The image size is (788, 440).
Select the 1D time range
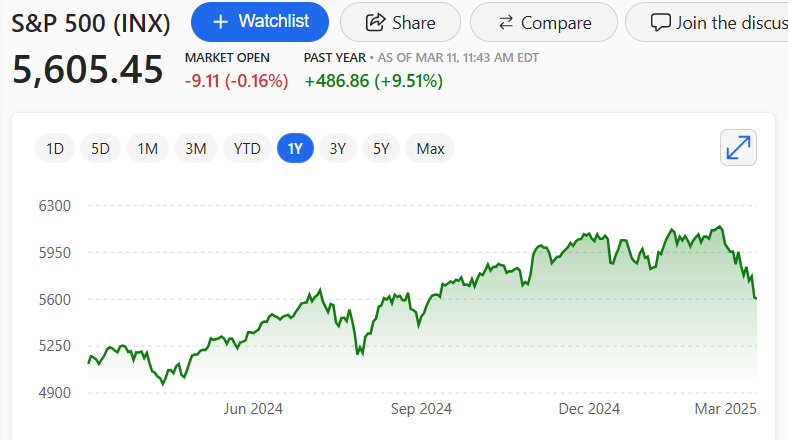(x=55, y=149)
